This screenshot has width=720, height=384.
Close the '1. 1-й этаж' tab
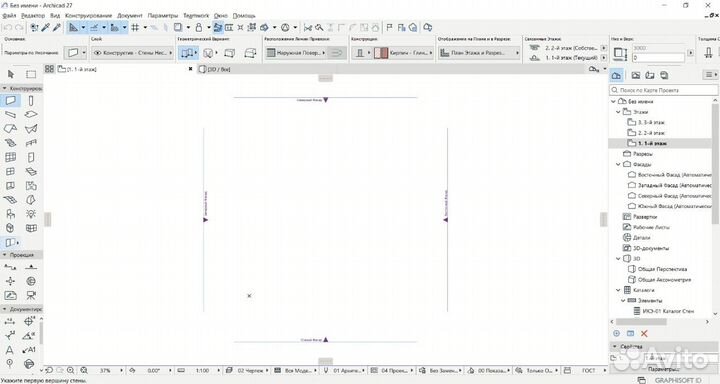tap(191, 69)
